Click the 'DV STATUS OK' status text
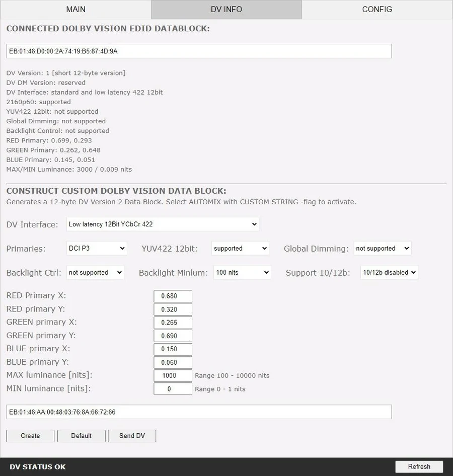Screen dimensions: 453x476 38,467
